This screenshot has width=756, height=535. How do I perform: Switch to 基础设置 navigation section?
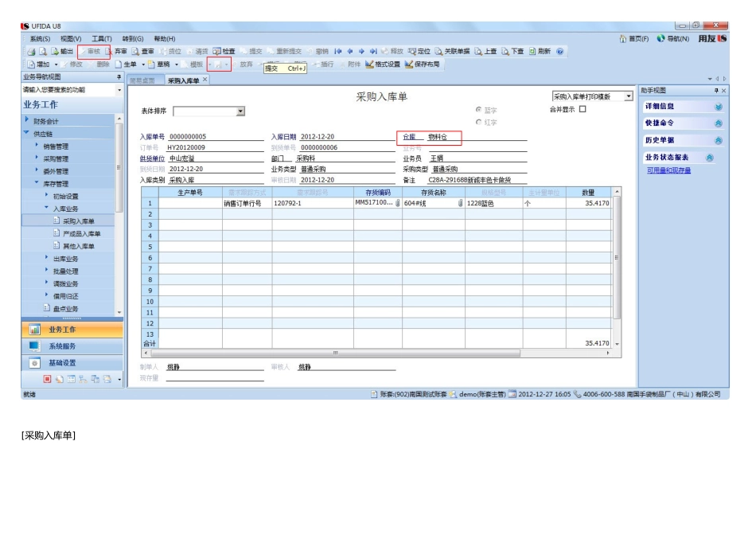click(x=72, y=363)
